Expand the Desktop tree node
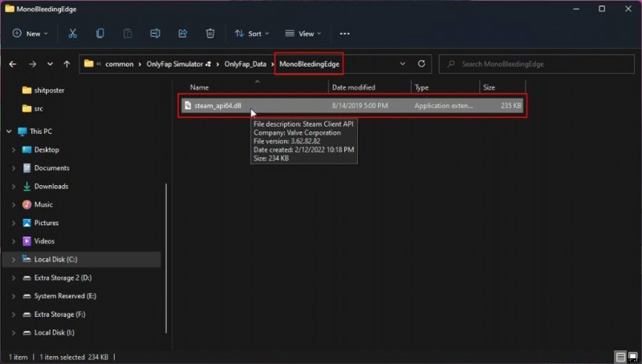 14,150
